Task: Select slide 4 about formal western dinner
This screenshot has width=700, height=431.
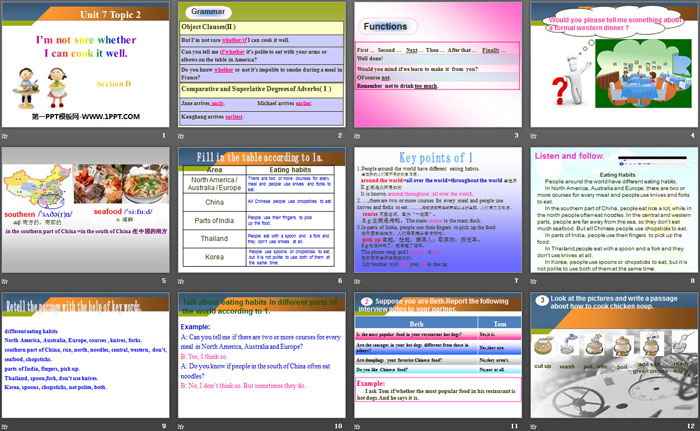Action: 614,64
